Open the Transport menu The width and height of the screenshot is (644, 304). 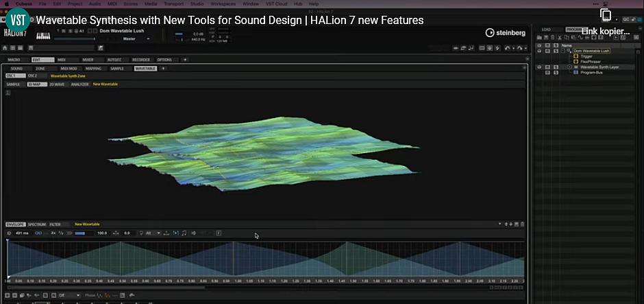click(174, 3)
